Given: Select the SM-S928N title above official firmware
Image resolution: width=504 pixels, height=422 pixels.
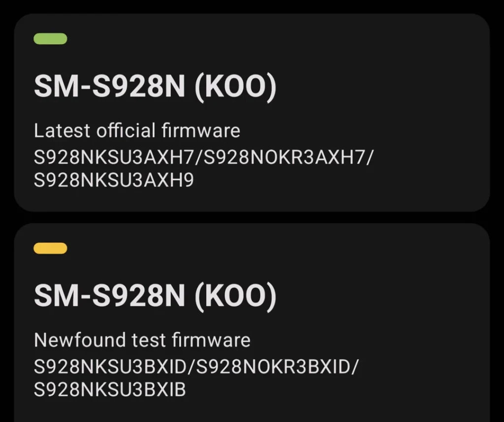Looking at the screenshot, I should [x=109, y=87].
